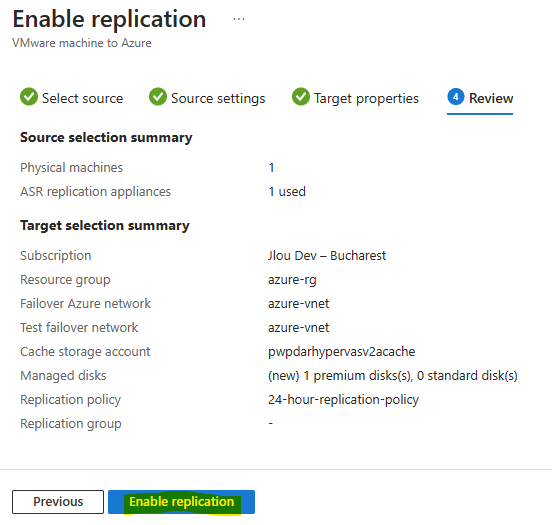
Task: Click the blue Enable replication button
Action: click(181, 502)
